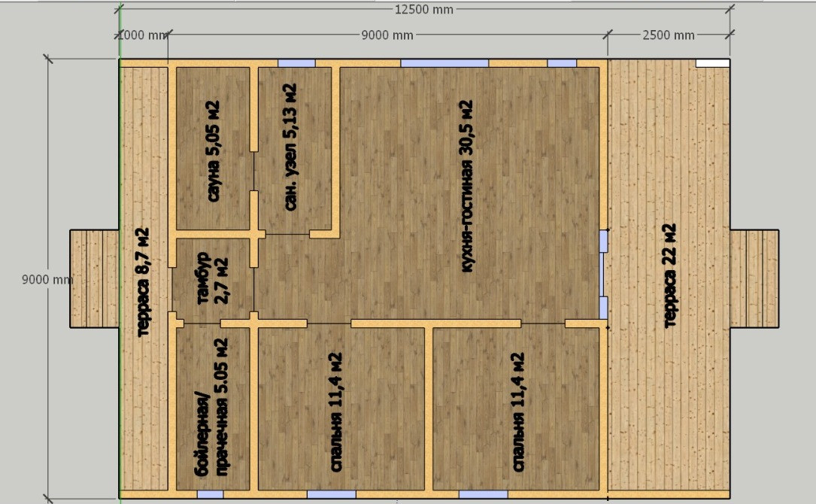
Task: Click the left bedroom bottom window
Action: (x=332, y=494)
